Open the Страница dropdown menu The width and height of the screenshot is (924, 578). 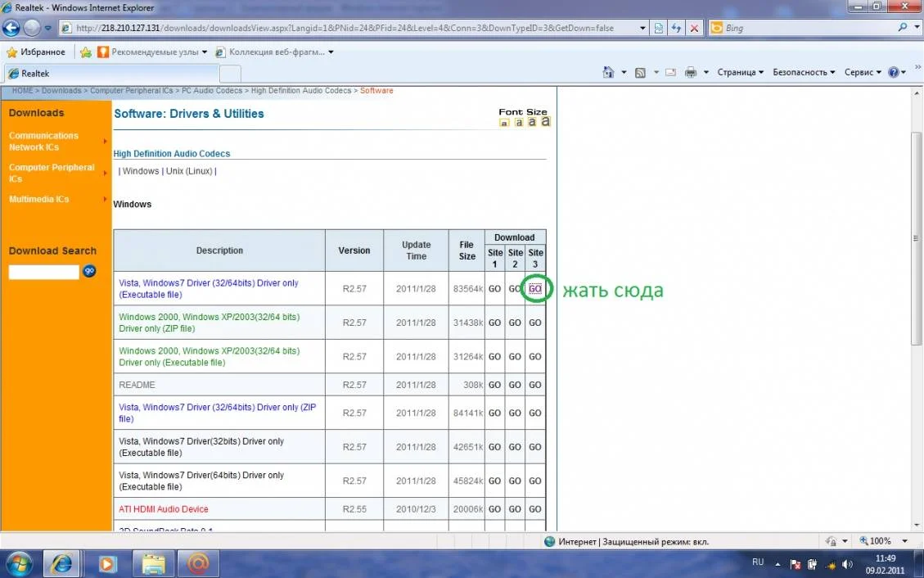740,72
